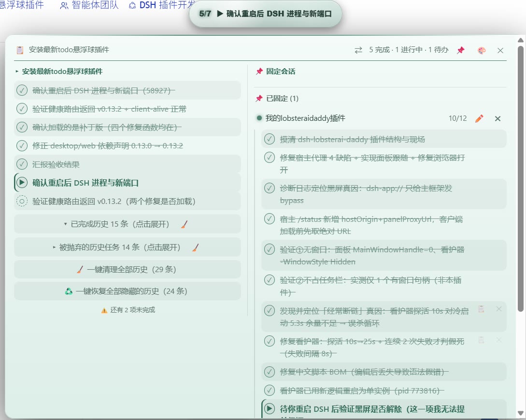Viewport: 526px width, 420px height.
Task: Click the scrollbar down arrow on right edge
Action: 521,413
